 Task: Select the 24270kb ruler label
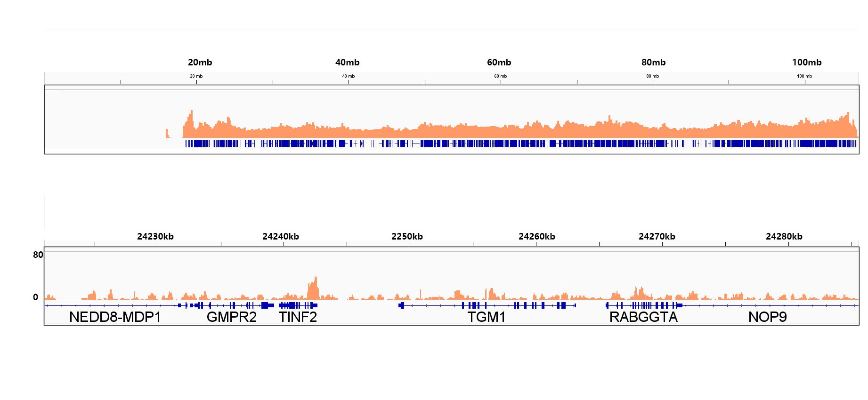tap(657, 236)
